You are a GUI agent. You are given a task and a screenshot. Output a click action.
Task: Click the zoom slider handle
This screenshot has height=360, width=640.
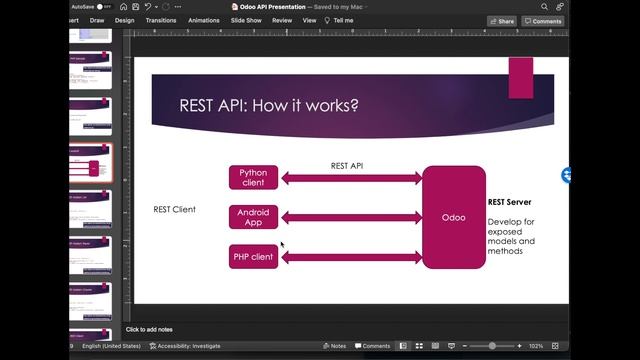pyautogui.click(x=492, y=346)
